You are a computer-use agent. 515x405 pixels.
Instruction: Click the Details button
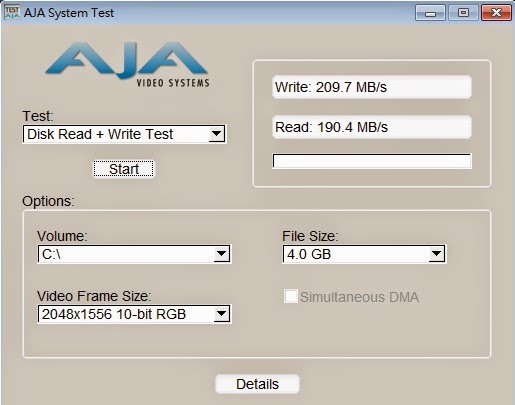tap(257, 384)
